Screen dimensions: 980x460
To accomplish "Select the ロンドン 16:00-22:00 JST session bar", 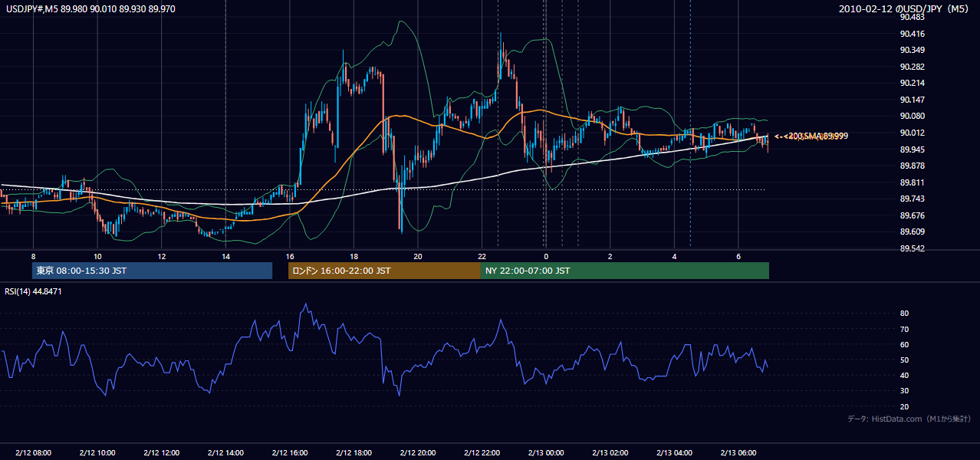I will click(384, 271).
